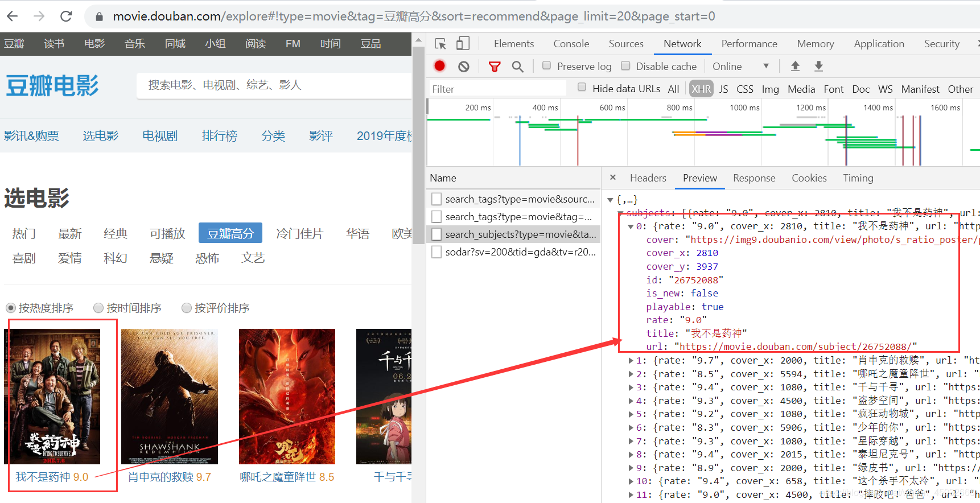Choose the 豆瓣高分 tag
The height and width of the screenshot is (503, 980).
tap(230, 233)
